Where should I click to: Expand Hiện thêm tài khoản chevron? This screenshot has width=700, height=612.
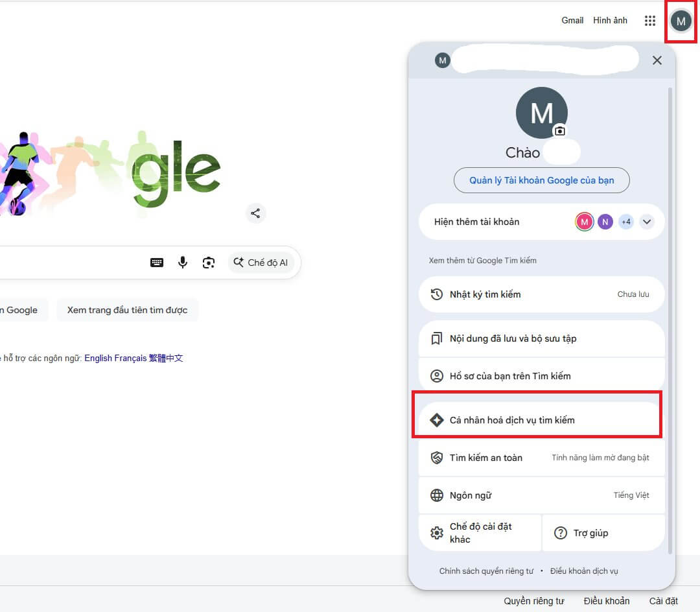[647, 222]
